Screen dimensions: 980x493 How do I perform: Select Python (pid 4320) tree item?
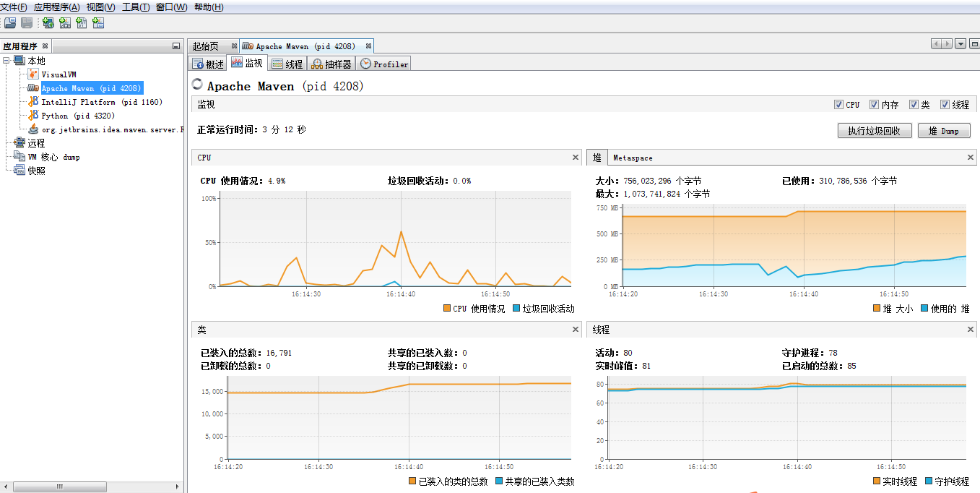tap(78, 116)
